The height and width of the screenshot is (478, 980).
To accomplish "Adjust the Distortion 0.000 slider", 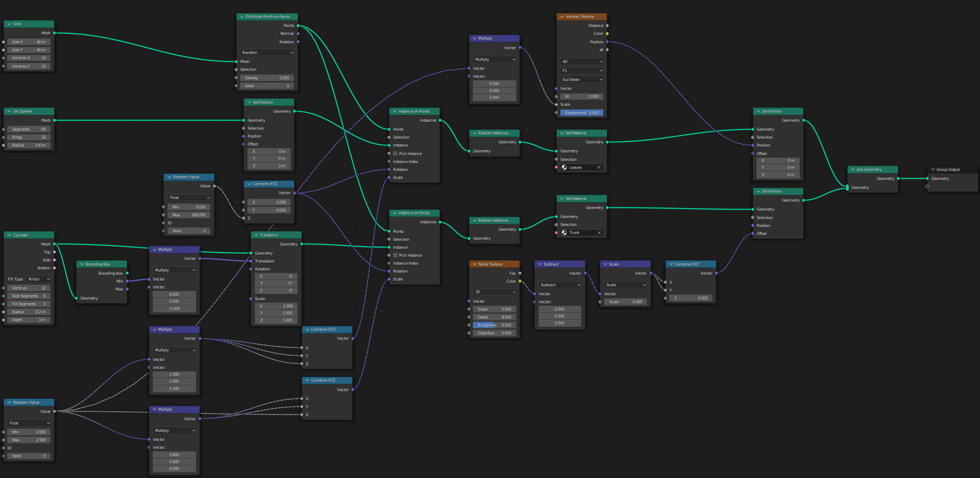I will (x=494, y=333).
